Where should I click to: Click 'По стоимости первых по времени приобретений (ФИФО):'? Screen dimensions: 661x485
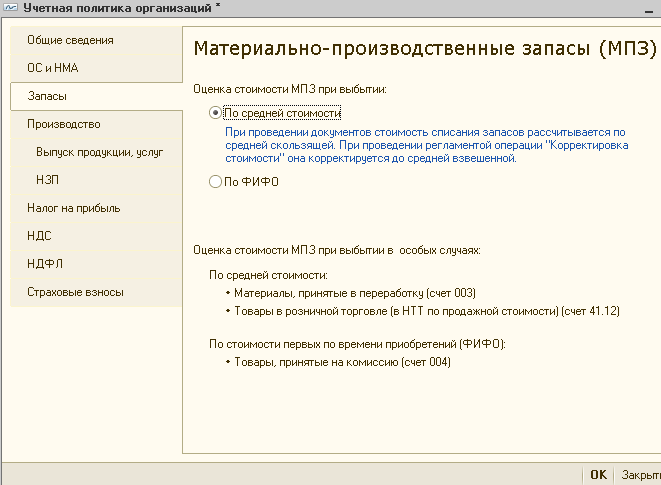pos(357,344)
